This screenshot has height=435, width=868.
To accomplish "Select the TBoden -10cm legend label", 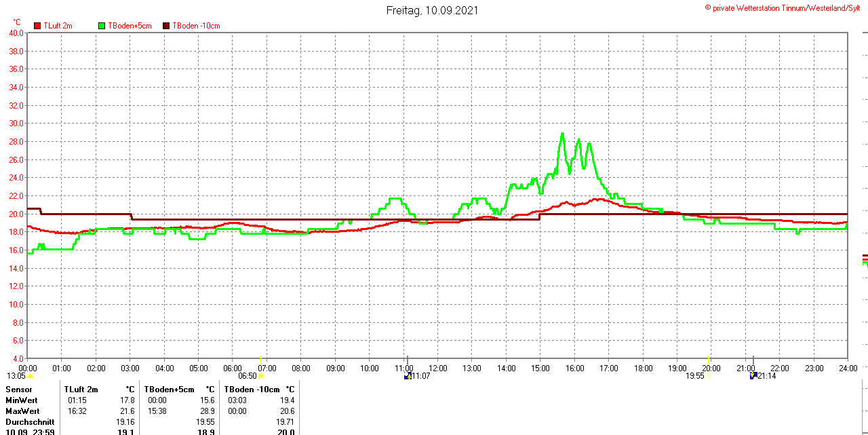I will point(196,26).
